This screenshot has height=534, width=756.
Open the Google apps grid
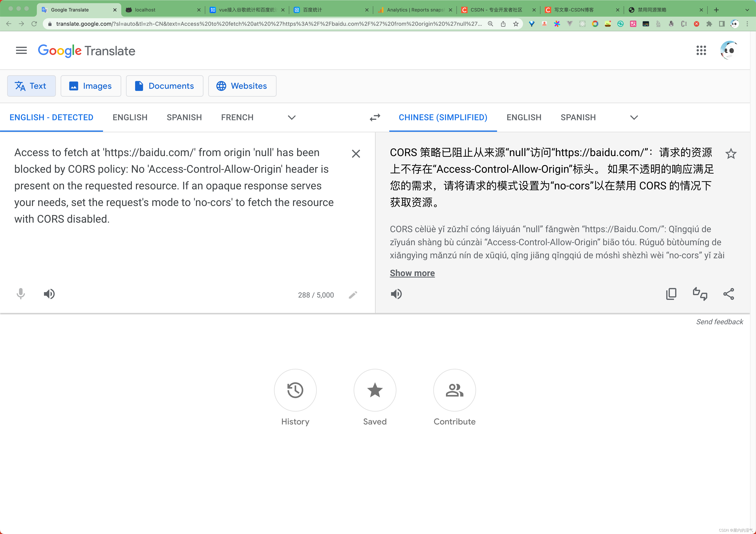coord(701,51)
